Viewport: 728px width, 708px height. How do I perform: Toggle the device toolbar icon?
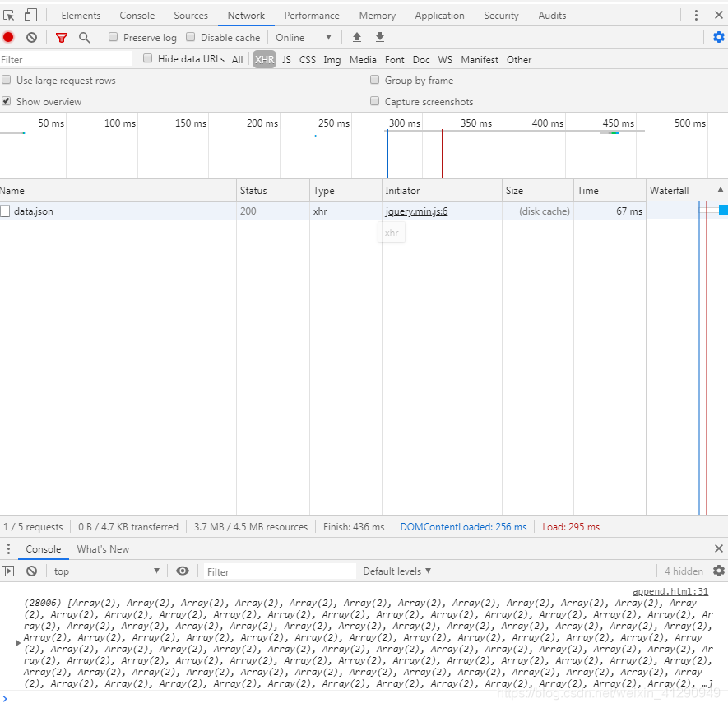(30, 15)
